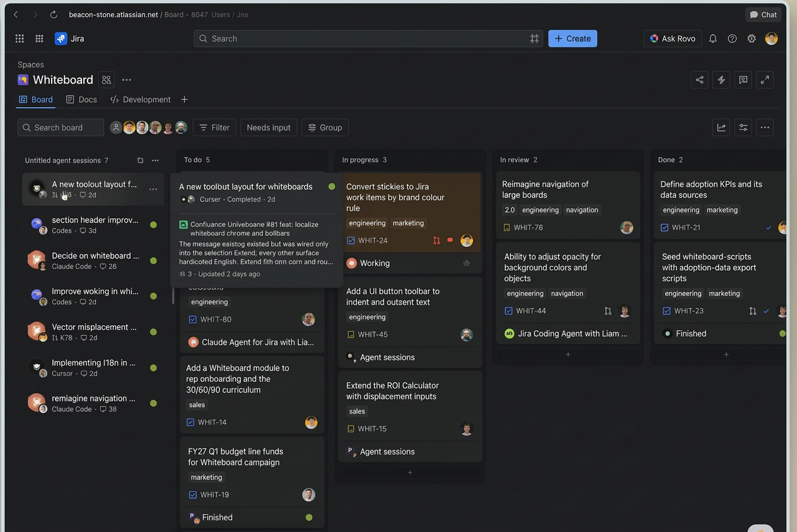
Task: Open the help question mark icon
Action: point(732,38)
